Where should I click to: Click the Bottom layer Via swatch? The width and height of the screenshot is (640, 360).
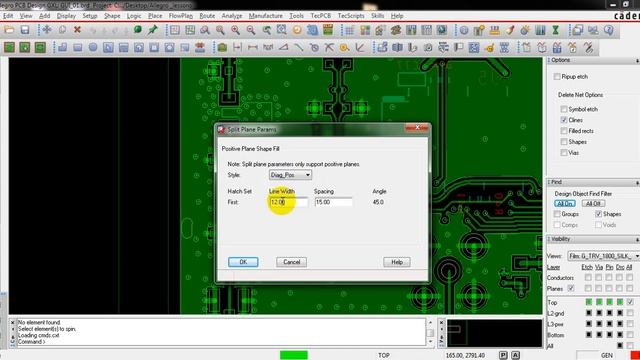[x=599, y=335]
